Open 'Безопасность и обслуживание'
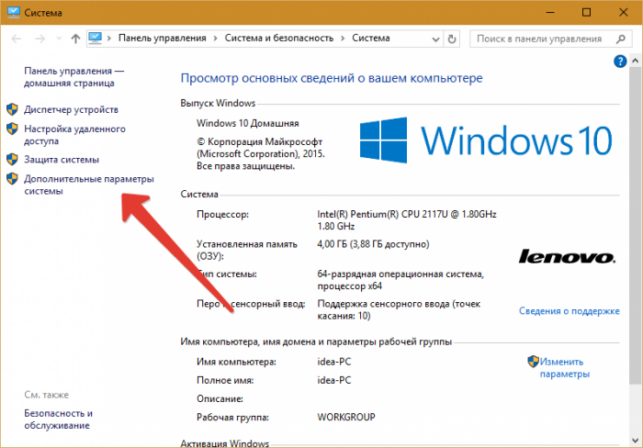Viewport: 643px width, 448px height. [58, 419]
